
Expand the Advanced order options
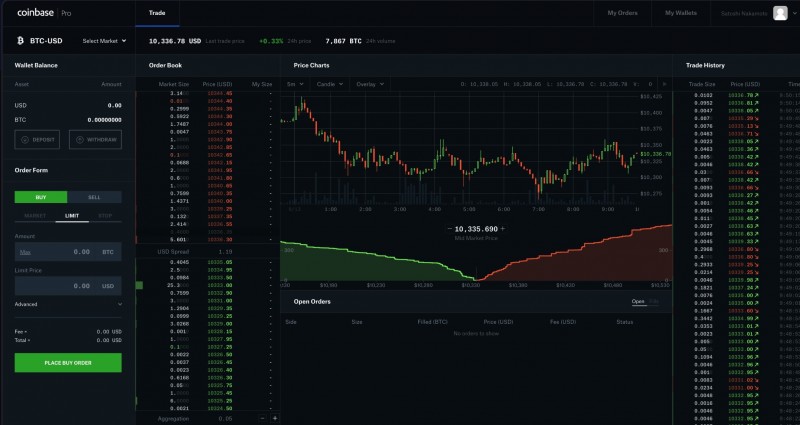[x=68, y=304]
